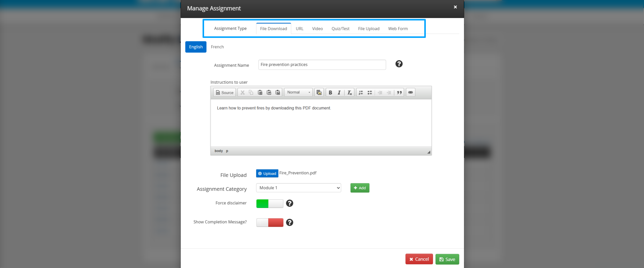
Task: Click the Block Quote icon
Action: pos(399,92)
